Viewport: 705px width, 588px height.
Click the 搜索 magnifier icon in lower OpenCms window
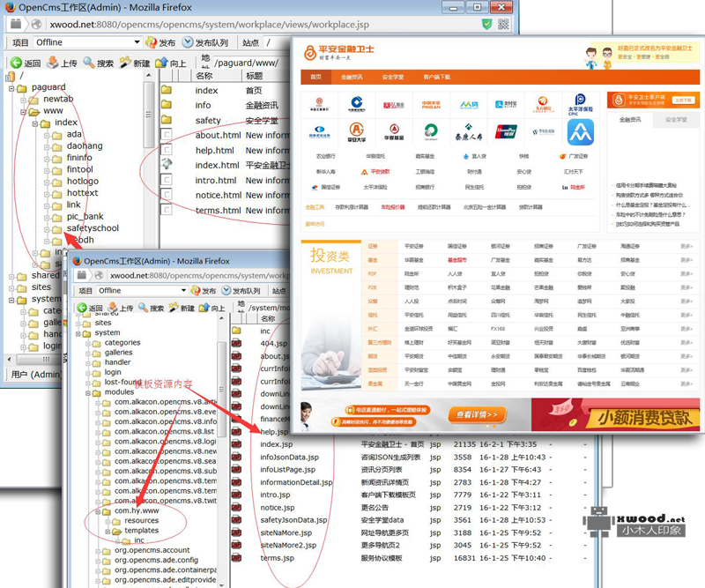coord(144,308)
